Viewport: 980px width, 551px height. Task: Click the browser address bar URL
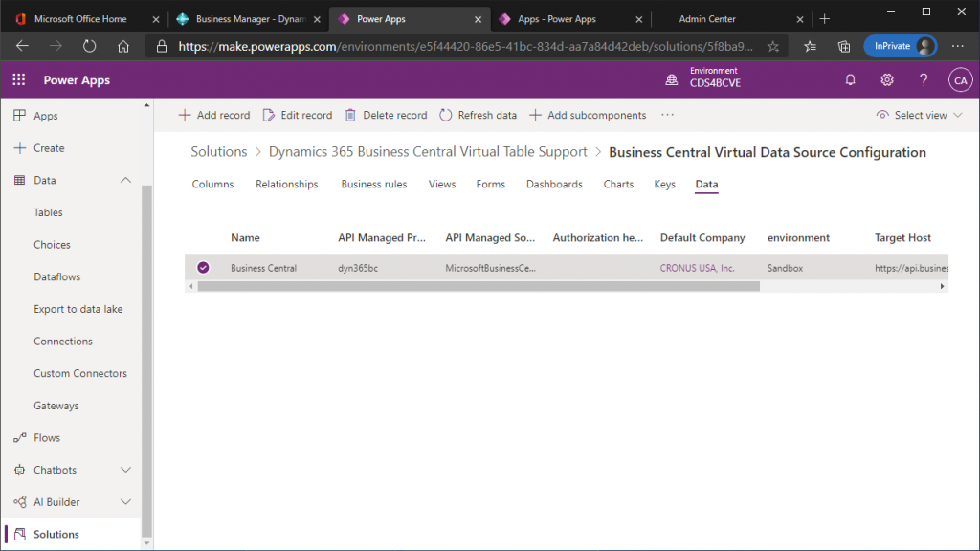click(x=466, y=46)
